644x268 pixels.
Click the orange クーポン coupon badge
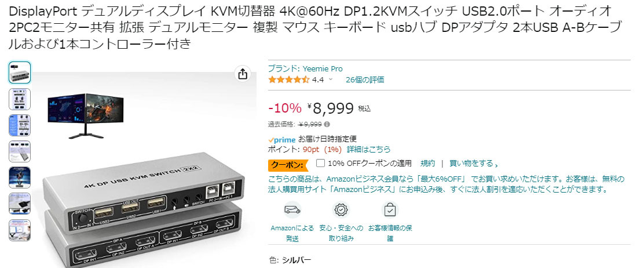(x=287, y=165)
